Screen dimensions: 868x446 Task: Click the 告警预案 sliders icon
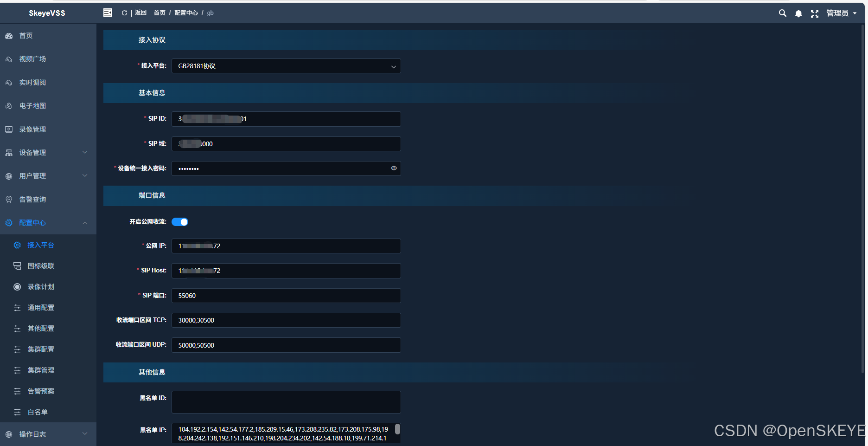(17, 391)
